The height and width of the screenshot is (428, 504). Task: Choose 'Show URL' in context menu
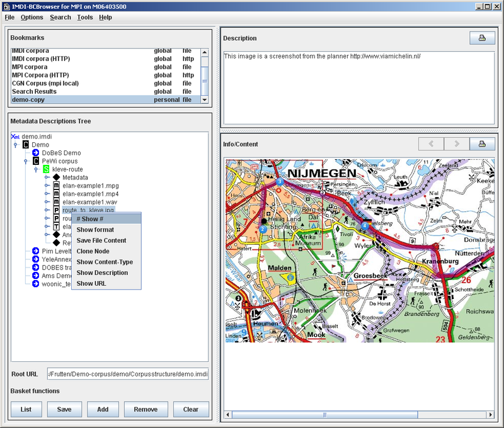(106, 283)
